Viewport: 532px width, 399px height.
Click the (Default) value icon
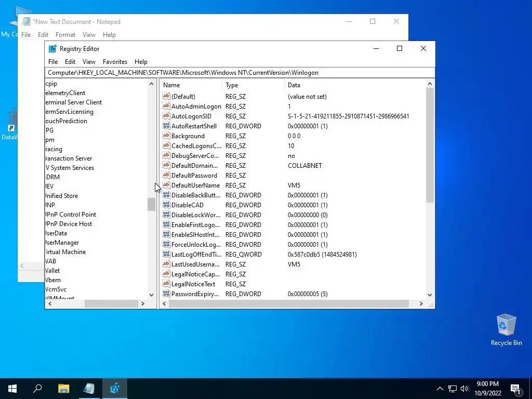(166, 96)
